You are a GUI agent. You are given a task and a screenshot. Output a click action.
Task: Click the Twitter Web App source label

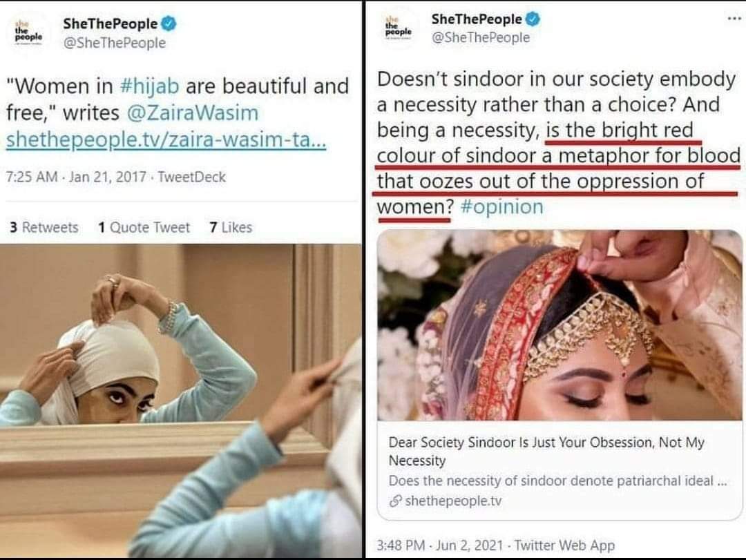565,545
